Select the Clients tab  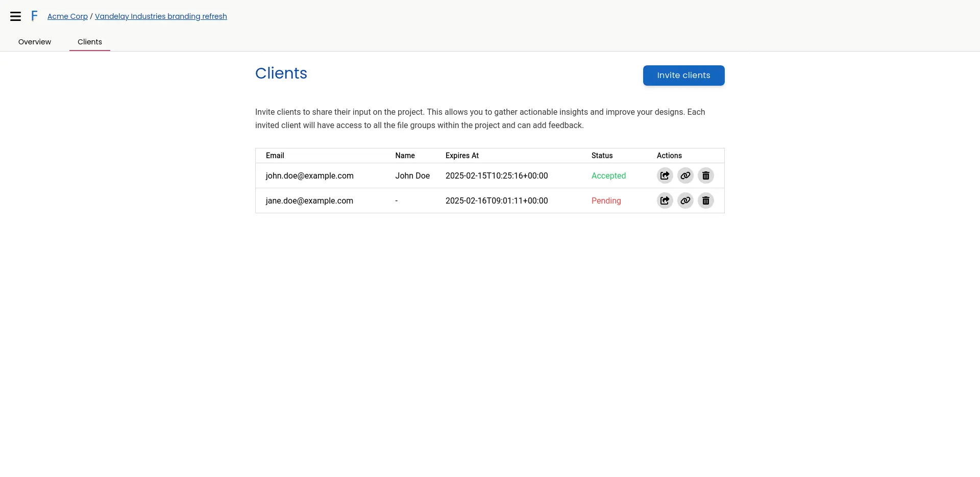[x=90, y=42]
